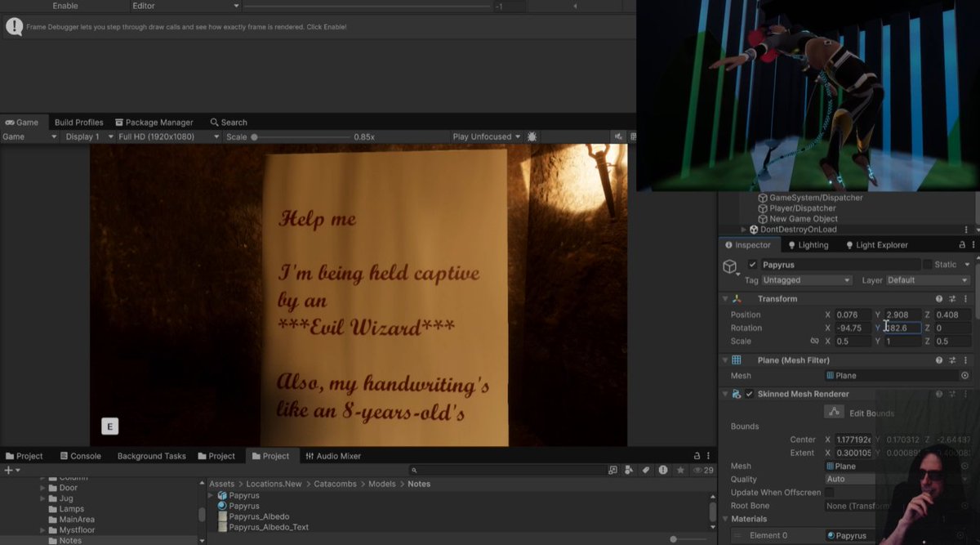Open Mesh Filter presets icon
The height and width of the screenshot is (545, 980).
pos(952,360)
